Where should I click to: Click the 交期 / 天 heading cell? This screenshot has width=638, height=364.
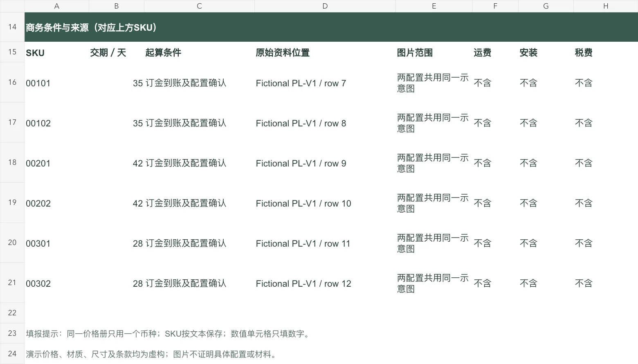(116, 52)
